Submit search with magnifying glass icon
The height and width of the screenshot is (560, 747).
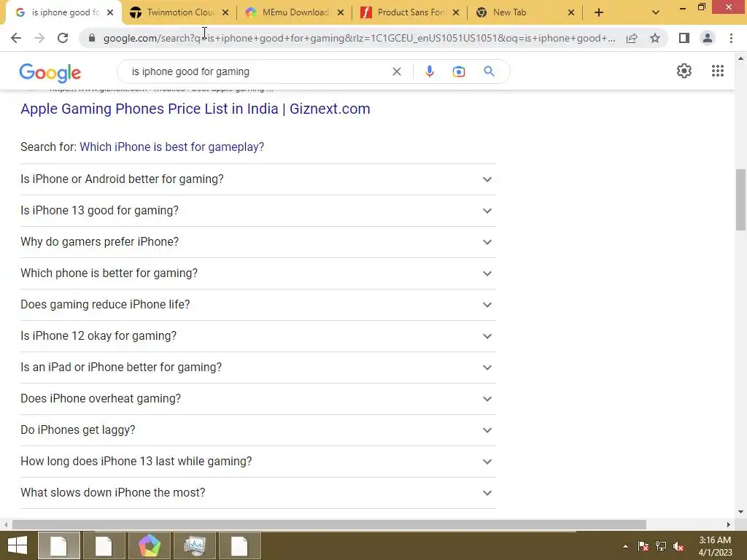tap(489, 71)
